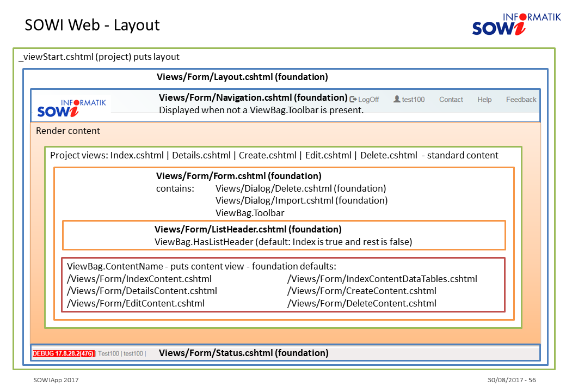This screenshot has width=566, height=392.
Task: Click the Views/Form/Navigation.cshtml (foundation) heading
Action: [x=253, y=98]
